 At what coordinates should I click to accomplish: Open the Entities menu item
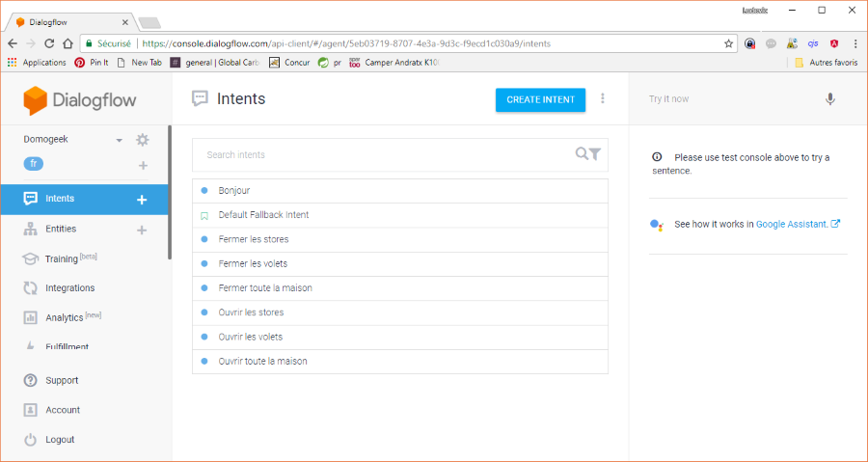click(61, 229)
